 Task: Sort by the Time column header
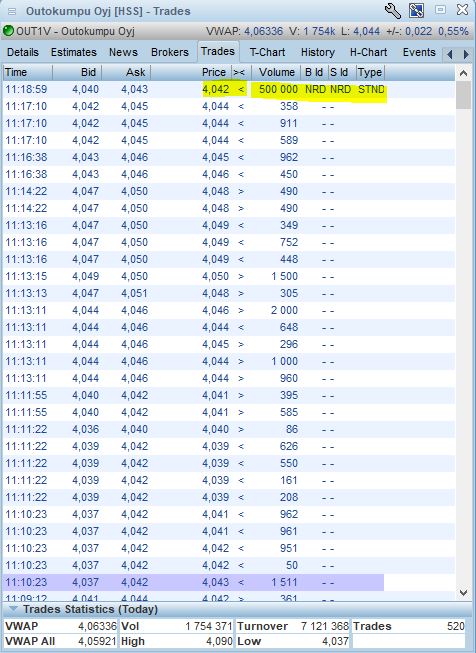(27, 72)
